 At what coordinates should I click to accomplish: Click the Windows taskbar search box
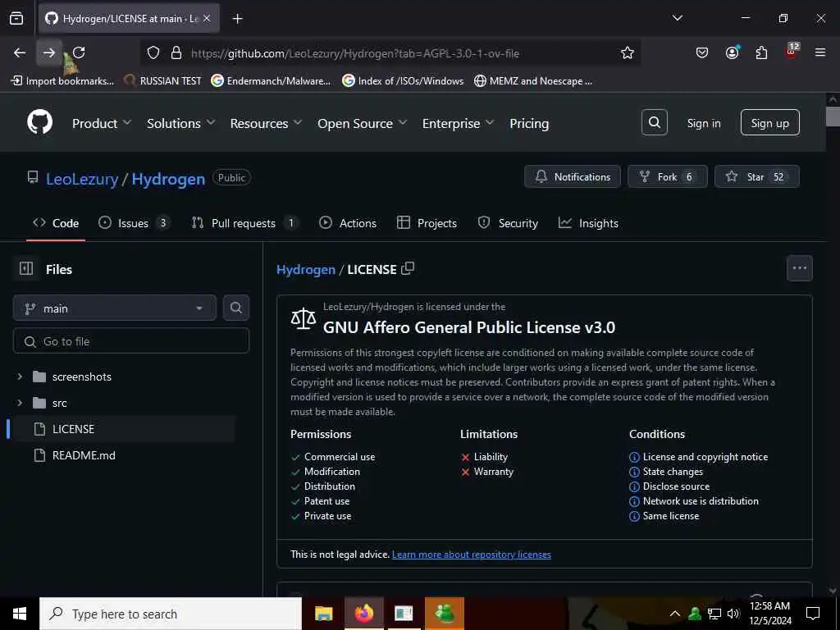pos(171,614)
